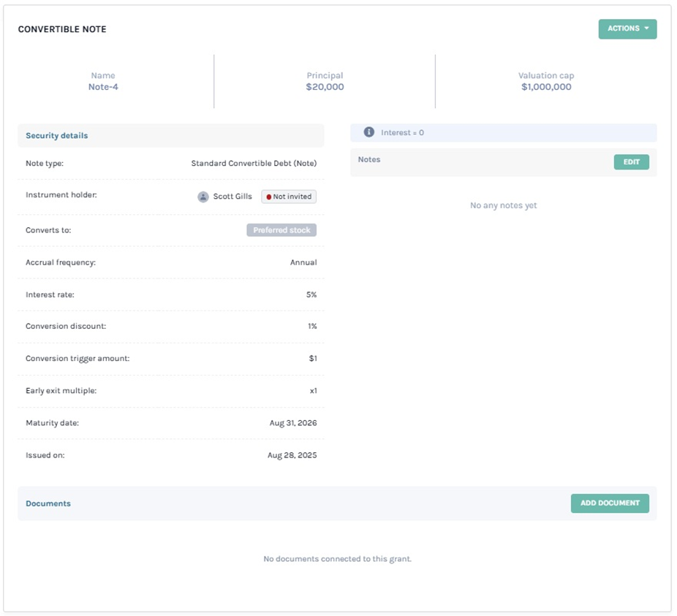Open the Actions dropdown menu
Screen dimensions: 677x616
click(627, 29)
